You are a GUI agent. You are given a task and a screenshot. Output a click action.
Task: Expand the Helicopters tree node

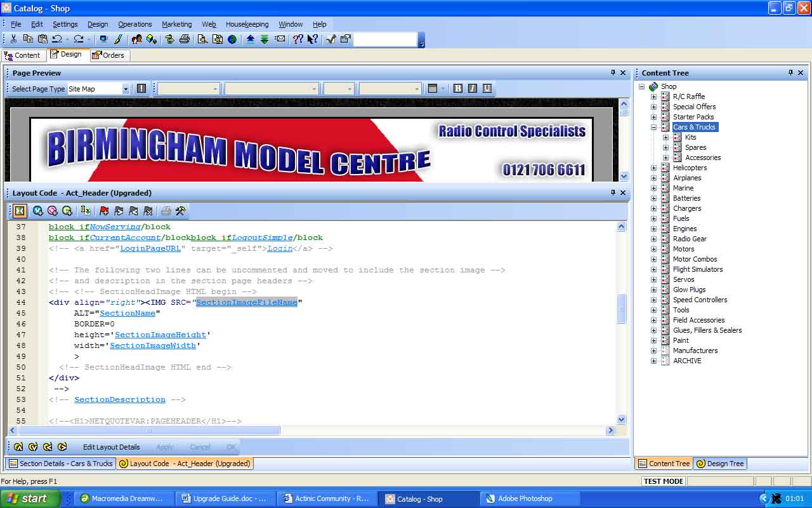coord(653,168)
